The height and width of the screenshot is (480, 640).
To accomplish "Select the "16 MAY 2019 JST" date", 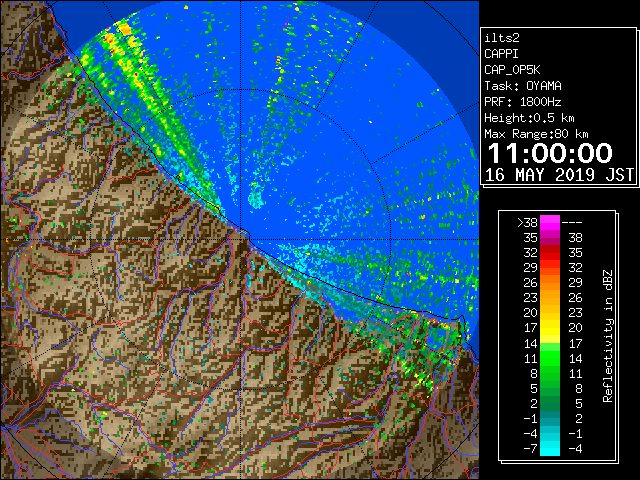I will point(559,175).
